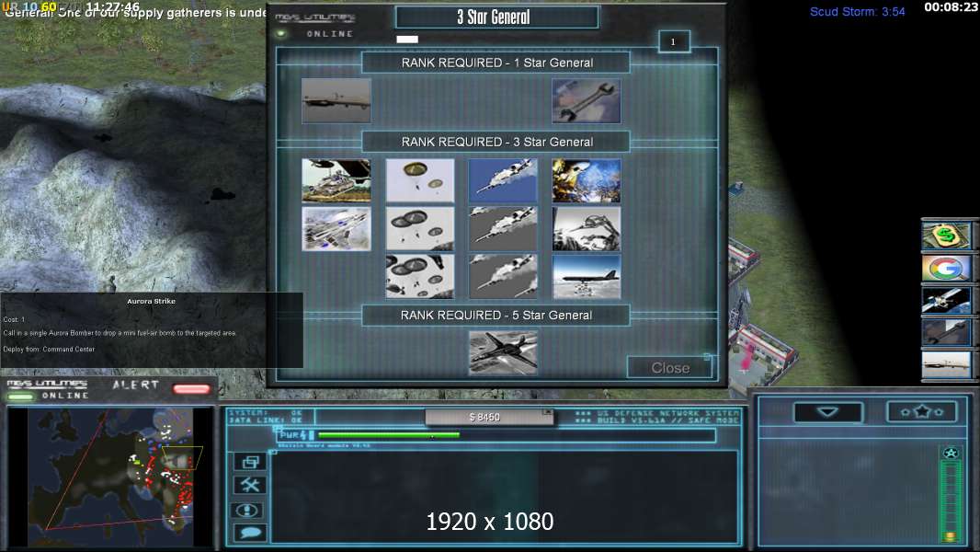Open generals promotions with the three-star button
Screen dimensions: 980x552
pyautogui.click(x=922, y=411)
